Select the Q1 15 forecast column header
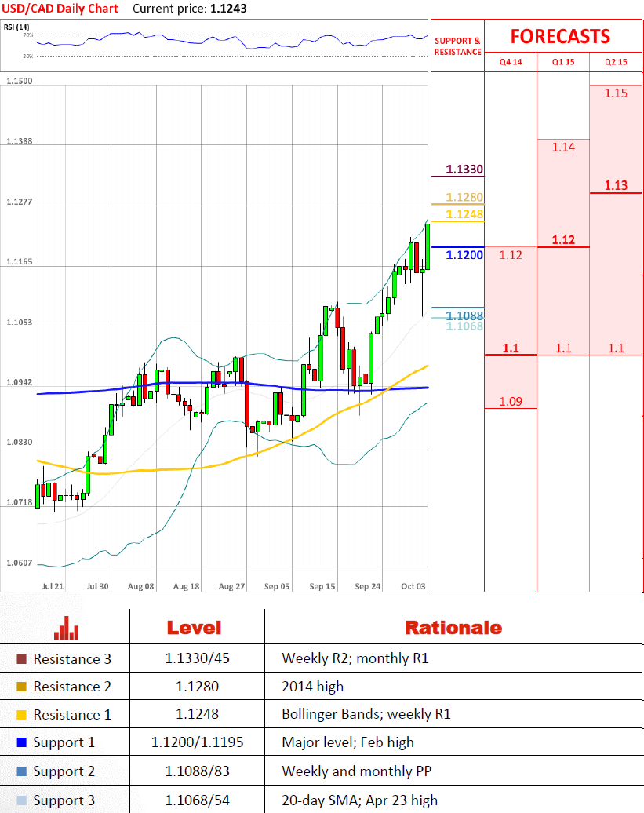 [x=563, y=62]
